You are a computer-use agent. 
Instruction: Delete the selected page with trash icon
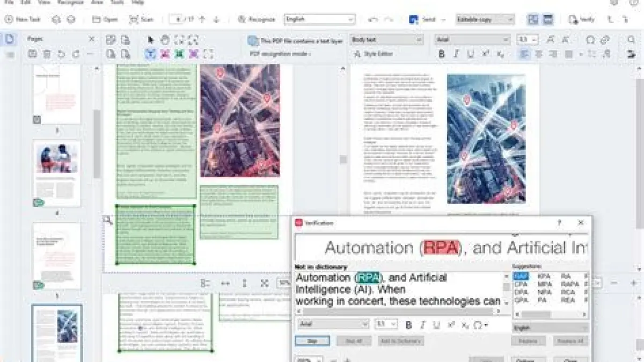pos(47,54)
